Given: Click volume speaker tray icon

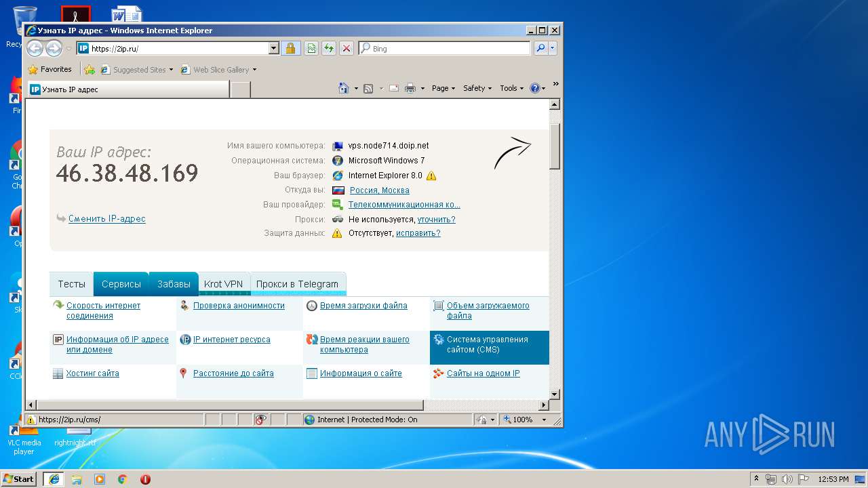Looking at the screenshot, I should coord(787,479).
